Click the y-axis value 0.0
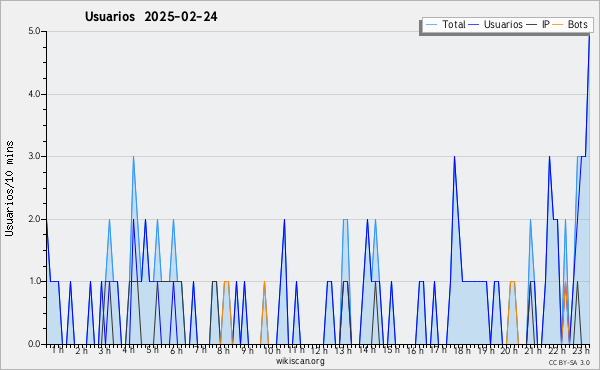Image resolution: width=600 pixels, height=370 pixels. click(x=34, y=344)
